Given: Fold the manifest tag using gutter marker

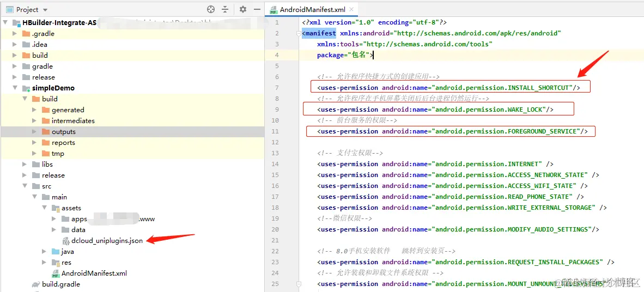Looking at the screenshot, I should [x=299, y=33].
